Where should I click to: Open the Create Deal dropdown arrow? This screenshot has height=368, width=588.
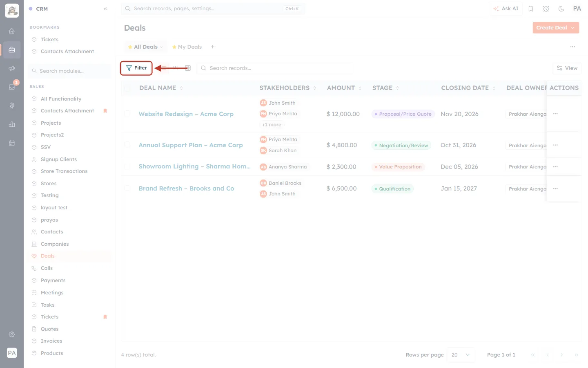click(x=573, y=28)
